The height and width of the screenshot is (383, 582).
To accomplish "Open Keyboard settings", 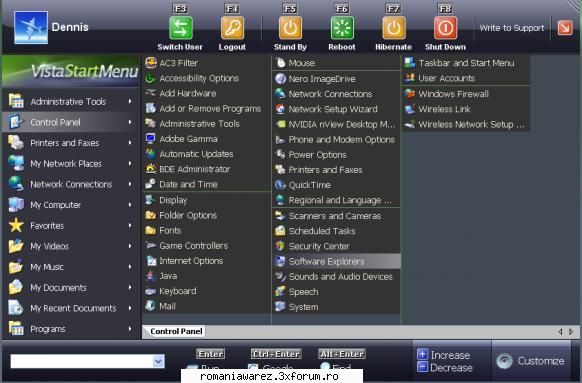I will coord(206,291).
